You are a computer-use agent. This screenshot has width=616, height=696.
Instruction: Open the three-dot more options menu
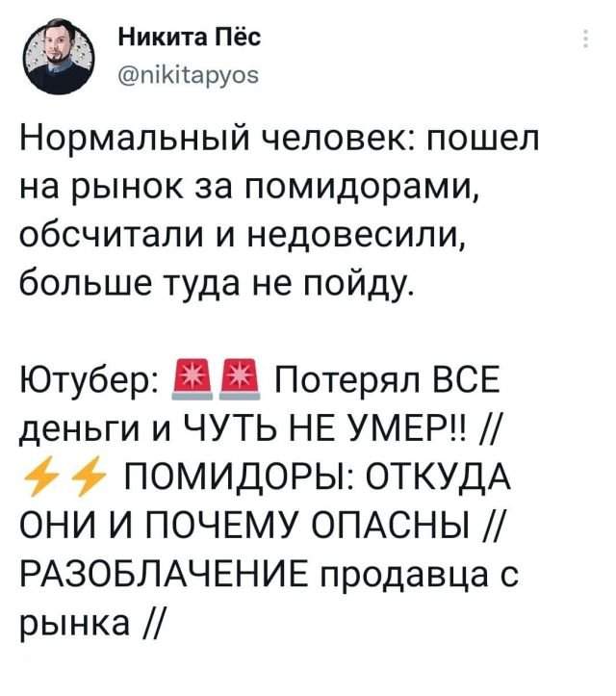586,39
